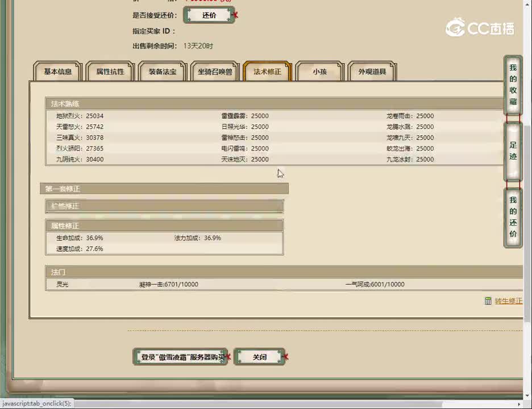This screenshot has height=409, width=532.
Task: Select the 坐骑召唤兽 tab
Action: point(215,72)
